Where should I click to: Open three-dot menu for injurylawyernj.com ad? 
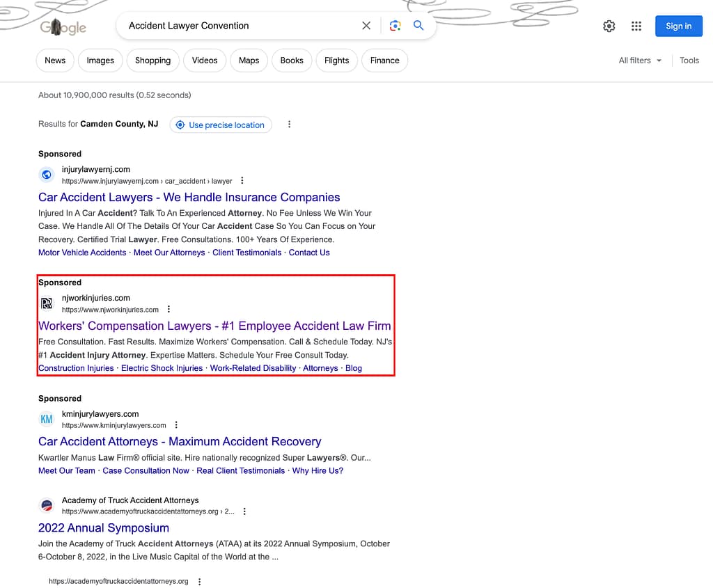point(242,181)
